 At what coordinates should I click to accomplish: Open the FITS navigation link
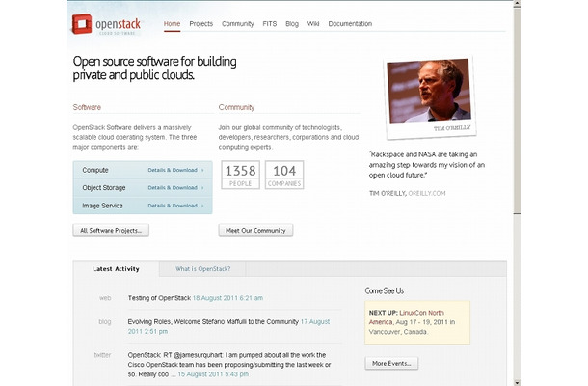point(270,24)
